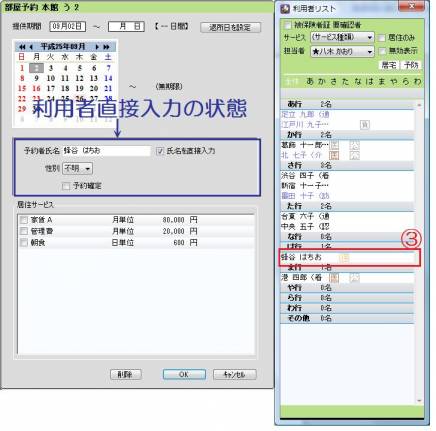Image resolution: width=436 pixels, height=431 pixels.
Task: Go to previous year in calendar
Action: (22, 47)
